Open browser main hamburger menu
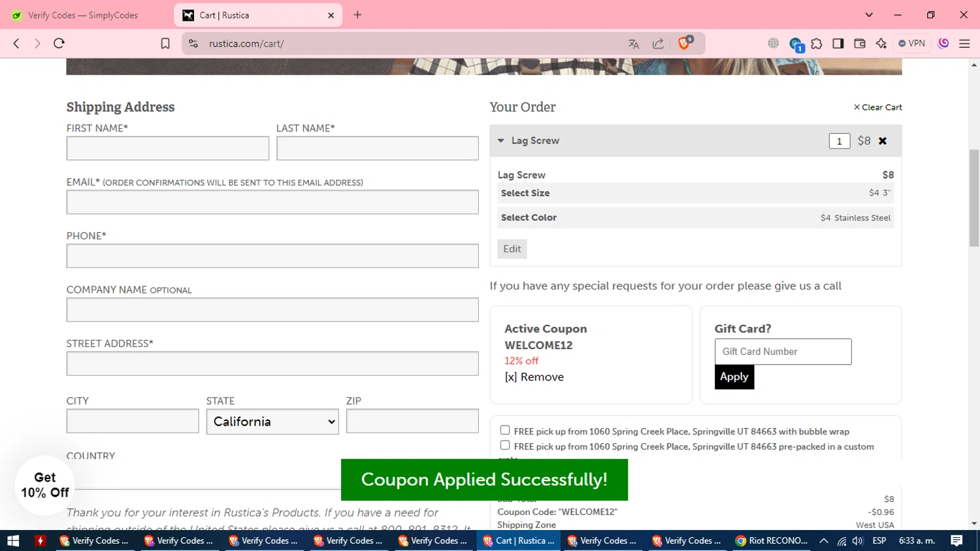Image resolution: width=980 pixels, height=551 pixels. click(x=964, y=44)
